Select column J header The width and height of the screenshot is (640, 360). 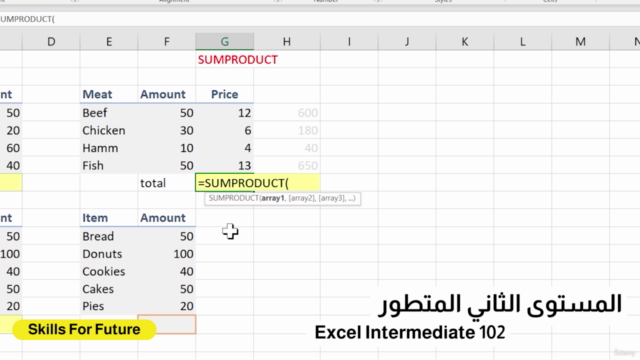click(407, 41)
